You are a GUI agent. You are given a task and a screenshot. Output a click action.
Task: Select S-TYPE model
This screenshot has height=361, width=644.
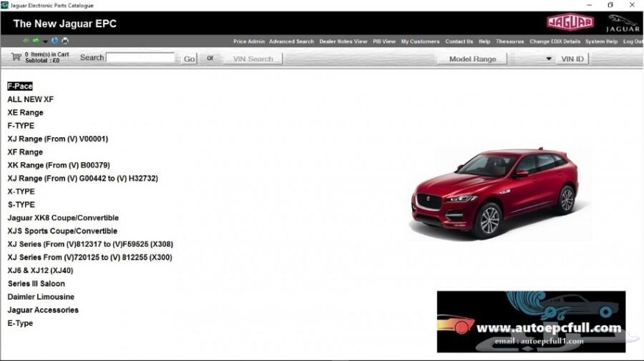coord(21,204)
